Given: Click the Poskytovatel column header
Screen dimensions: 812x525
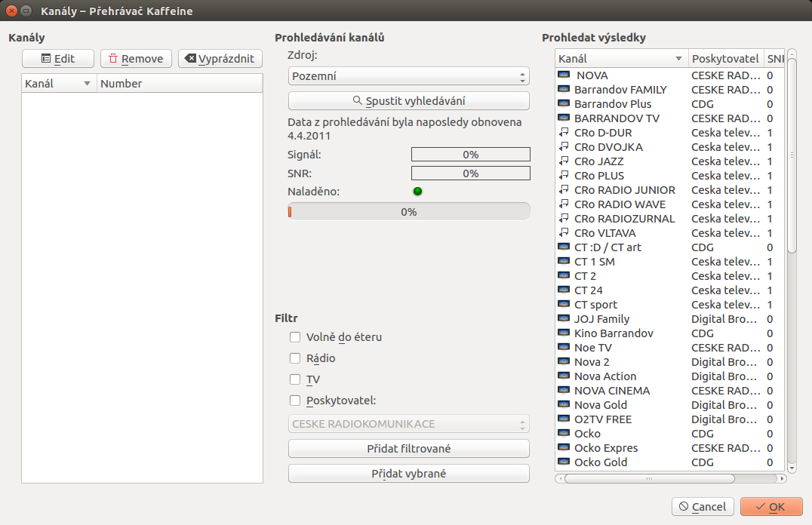Looking at the screenshot, I should pos(724,59).
